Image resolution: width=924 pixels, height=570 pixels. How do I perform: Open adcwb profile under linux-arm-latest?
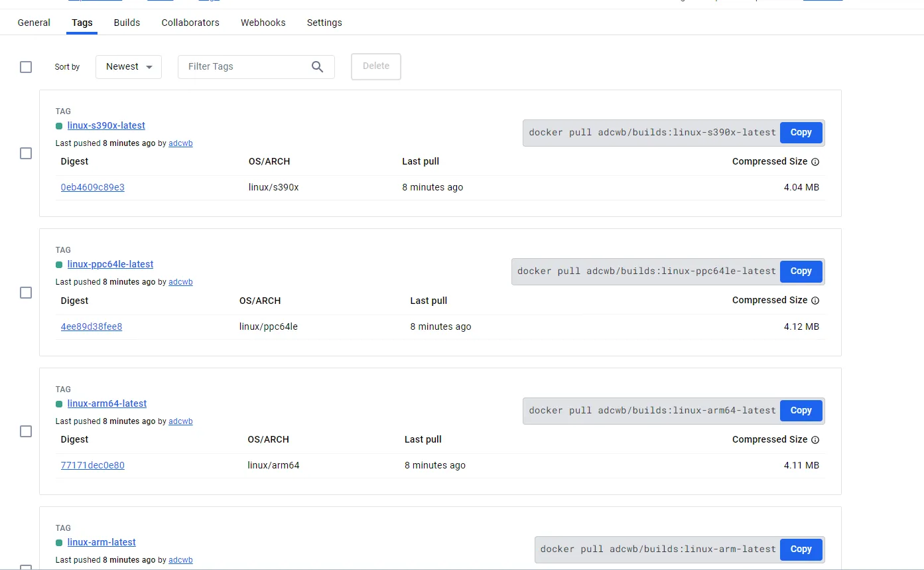(x=180, y=560)
